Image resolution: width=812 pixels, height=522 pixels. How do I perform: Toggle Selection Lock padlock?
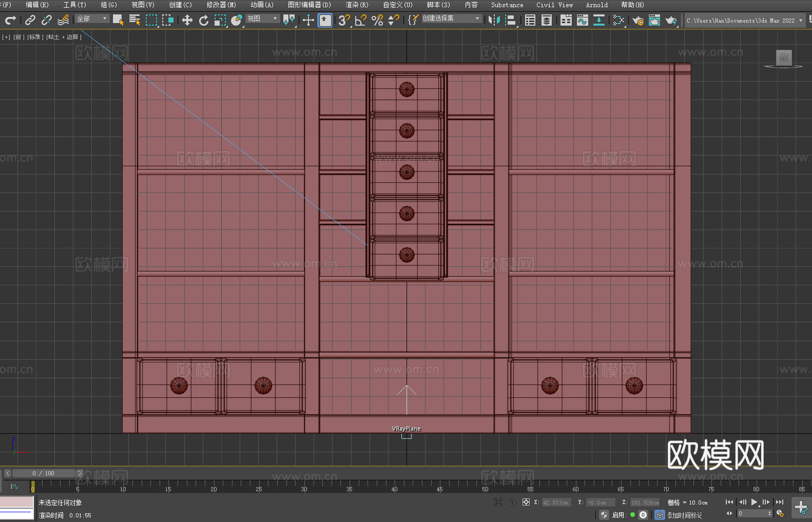point(512,502)
